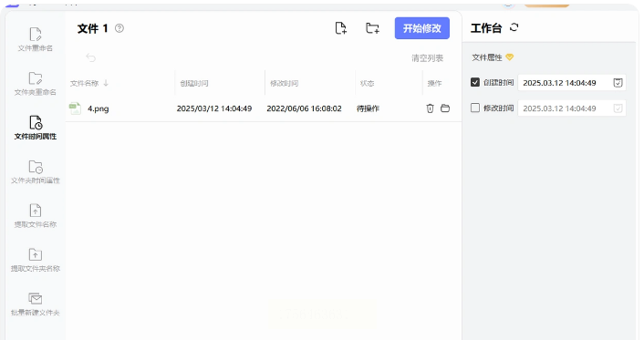
Task: Click the 待操作 status cell
Action: pyautogui.click(x=368, y=108)
